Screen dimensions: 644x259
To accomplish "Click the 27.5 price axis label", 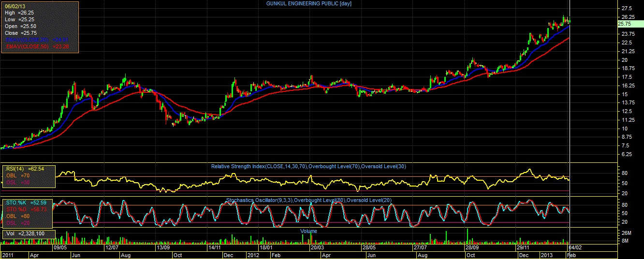I will tap(627, 8).
